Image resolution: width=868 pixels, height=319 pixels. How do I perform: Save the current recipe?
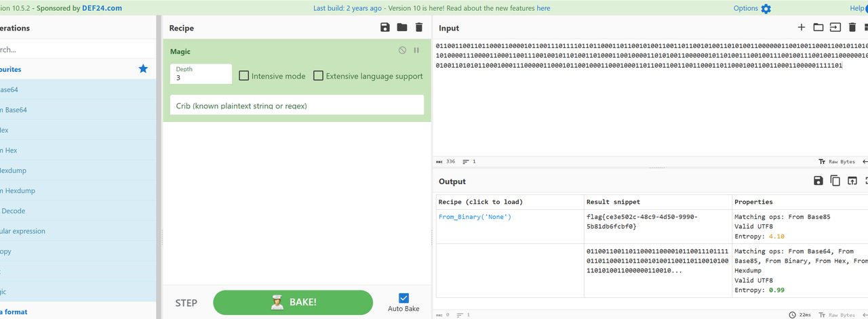click(x=385, y=28)
